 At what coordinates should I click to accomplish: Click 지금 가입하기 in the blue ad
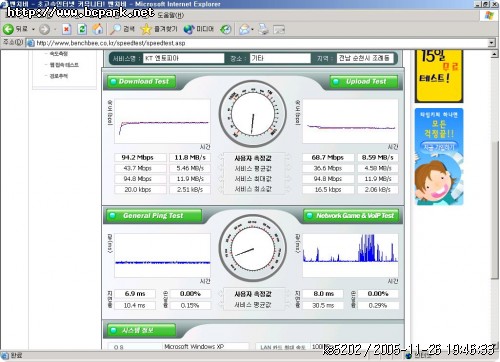point(439,147)
